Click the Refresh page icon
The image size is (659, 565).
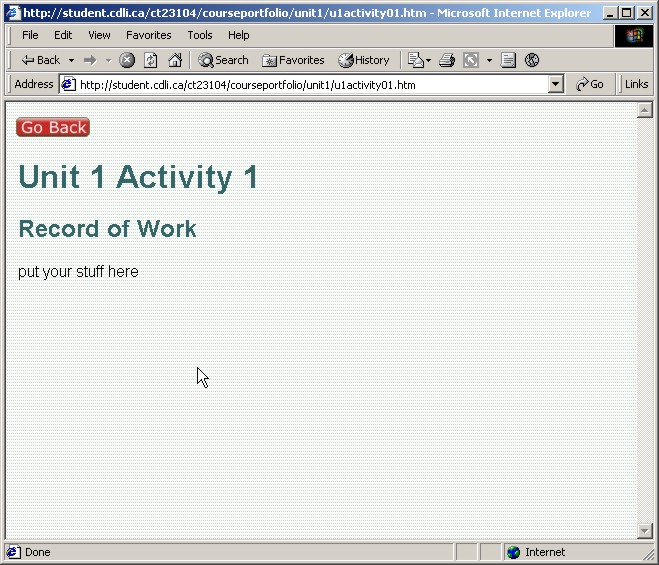[x=150, y=61]
